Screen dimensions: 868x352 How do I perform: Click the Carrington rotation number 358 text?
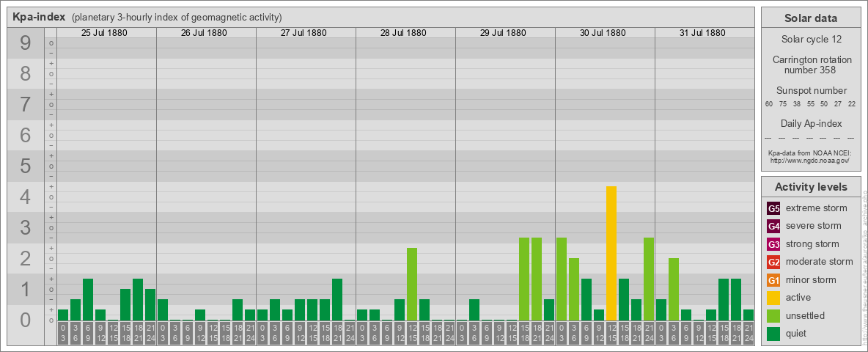[x=812, y=65]
